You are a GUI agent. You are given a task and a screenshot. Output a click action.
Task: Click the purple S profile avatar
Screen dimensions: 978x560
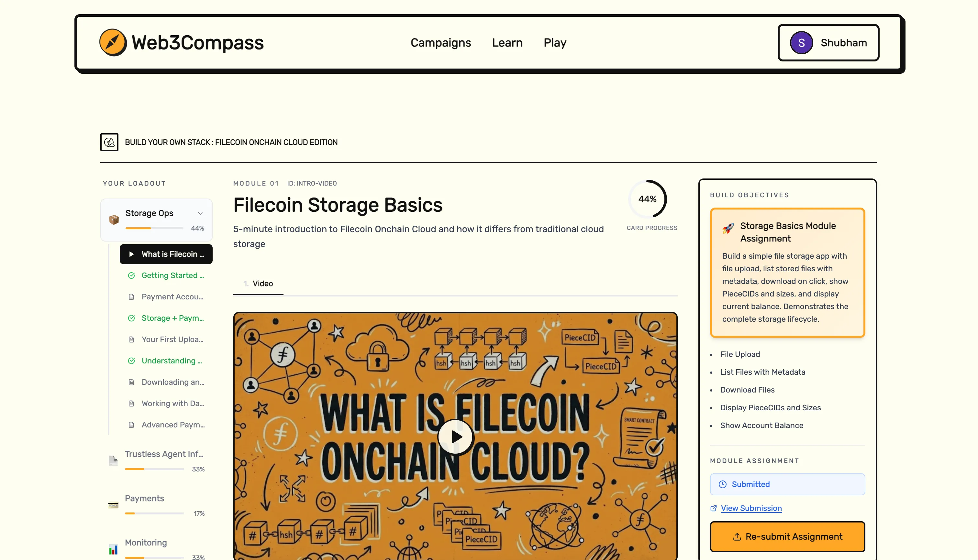[801, 43]
